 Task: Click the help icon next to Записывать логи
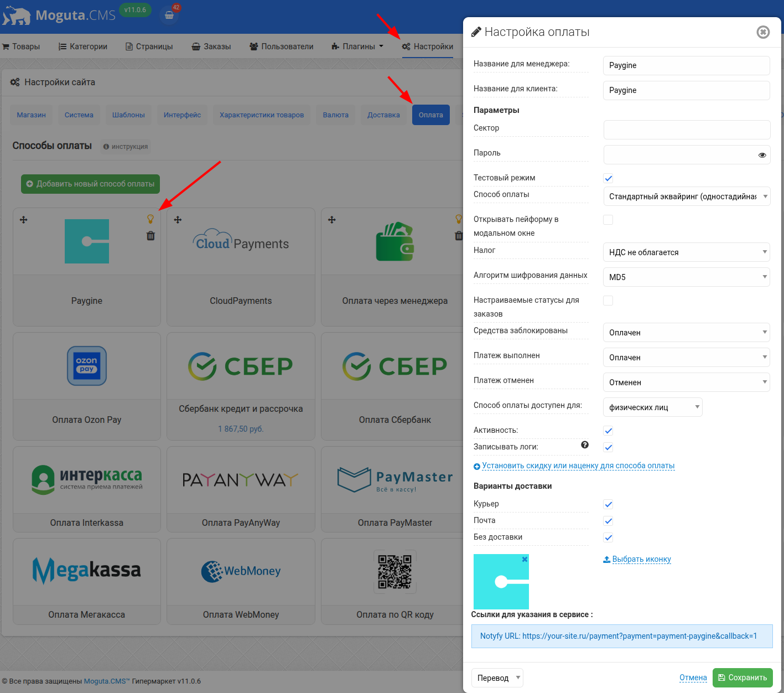(585, 444)
